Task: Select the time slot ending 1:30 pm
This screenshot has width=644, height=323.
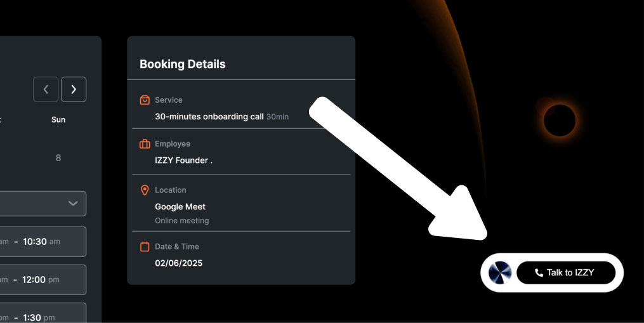Action: point(43,313)
